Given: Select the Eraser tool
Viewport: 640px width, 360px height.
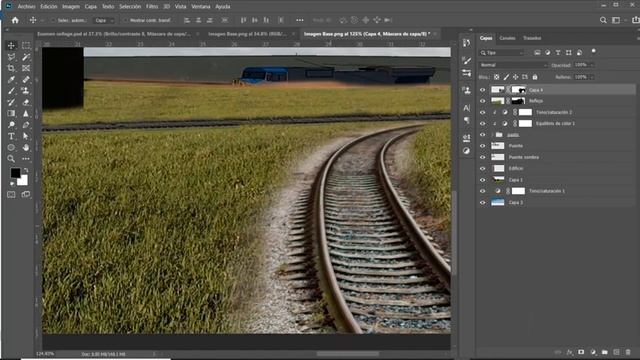Looking at the screenshot, I should pos(26,102).
